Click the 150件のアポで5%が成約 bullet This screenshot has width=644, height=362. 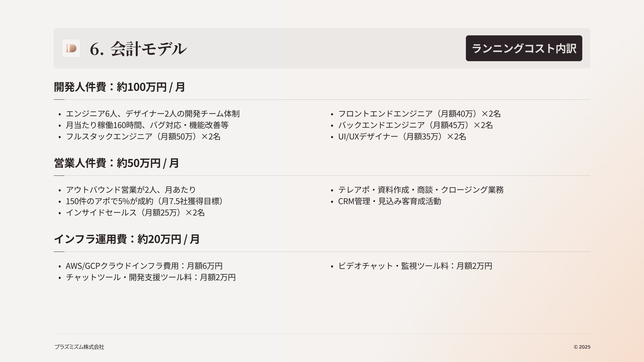(145, 201)
